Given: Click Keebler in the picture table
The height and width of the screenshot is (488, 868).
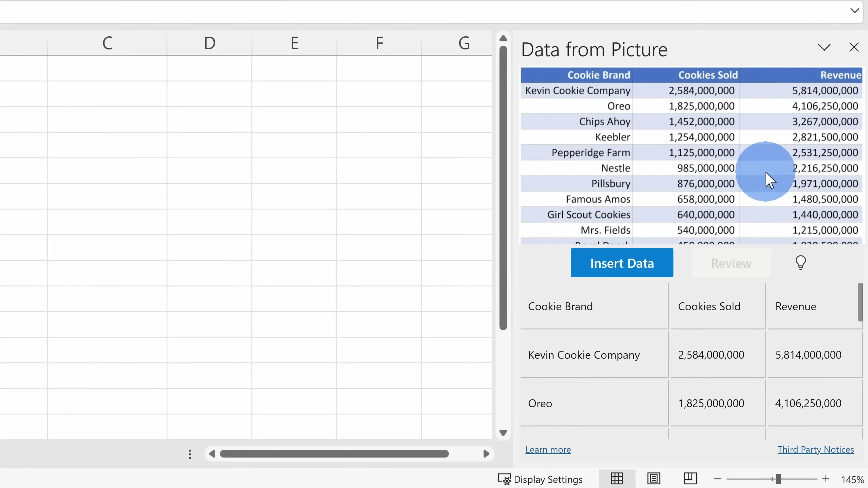Looking at the screenshot, I should (613, 137).
